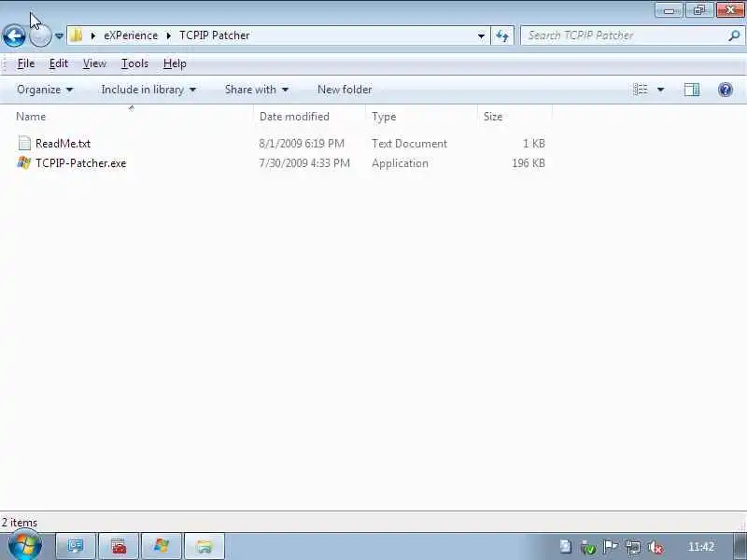
Task: Switch to Windows Explorer taskbar button
Action: pyautogui.click(x=204, y=546)
